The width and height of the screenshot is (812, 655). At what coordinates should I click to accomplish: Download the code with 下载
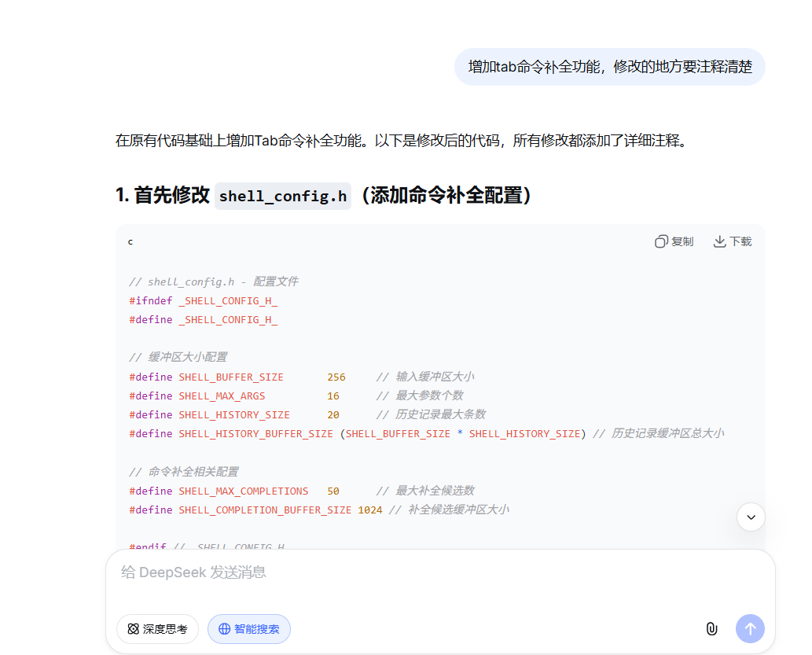point(732,241)
